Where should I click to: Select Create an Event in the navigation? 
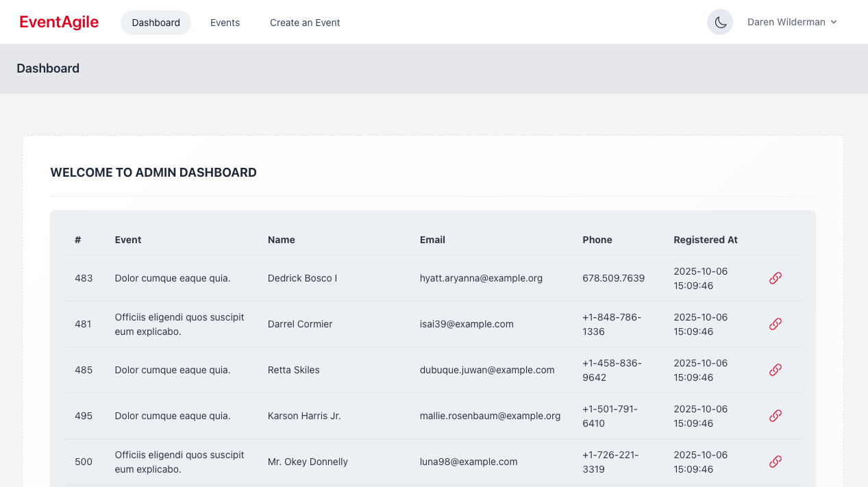305,22
